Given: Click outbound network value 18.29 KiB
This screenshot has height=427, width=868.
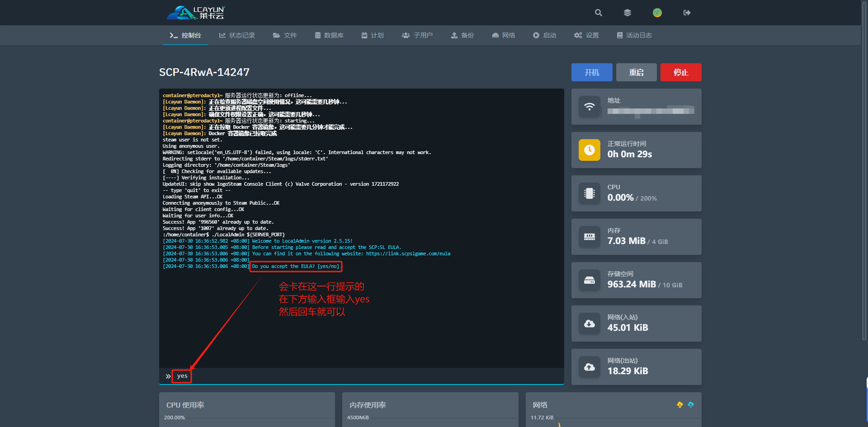Looking at the screenshot, I should pos(628,371).
